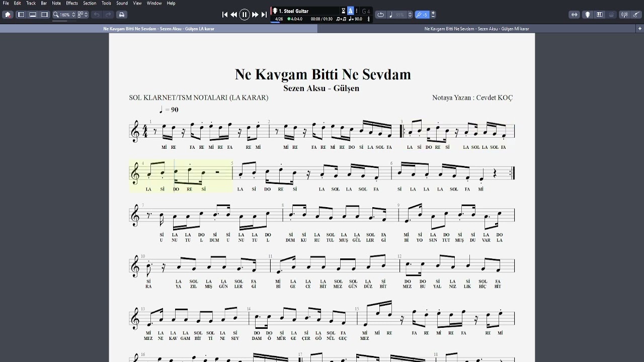
Task: Open the Edit menu
Action: [x=17, y=3]
